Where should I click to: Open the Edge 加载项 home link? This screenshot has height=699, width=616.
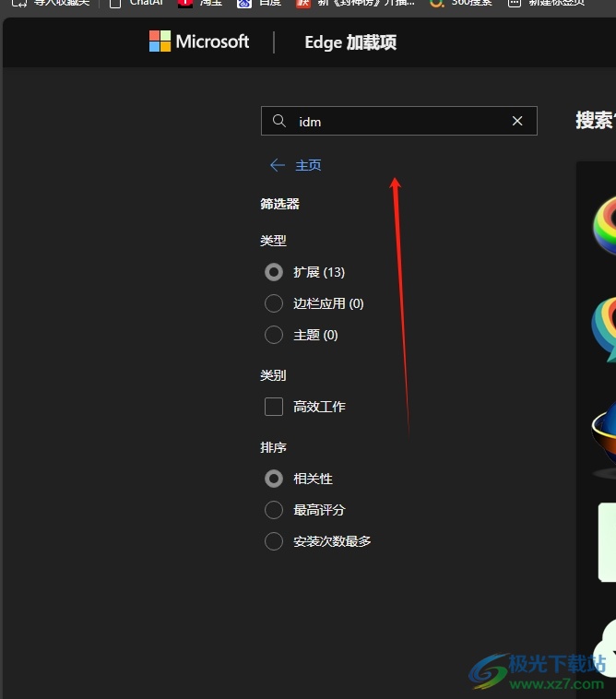click(350, 42)
